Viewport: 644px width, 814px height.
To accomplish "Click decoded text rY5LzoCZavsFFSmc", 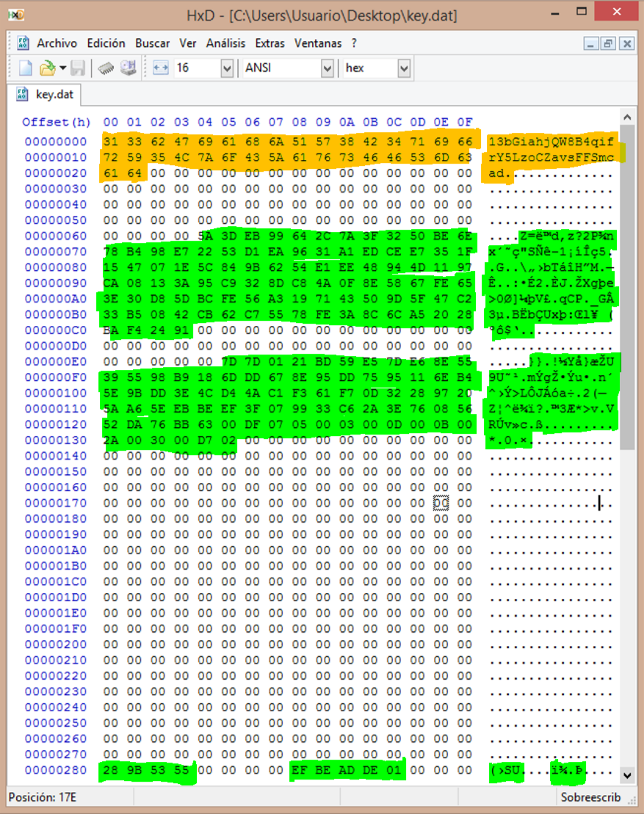I will (x=551, y=157).
